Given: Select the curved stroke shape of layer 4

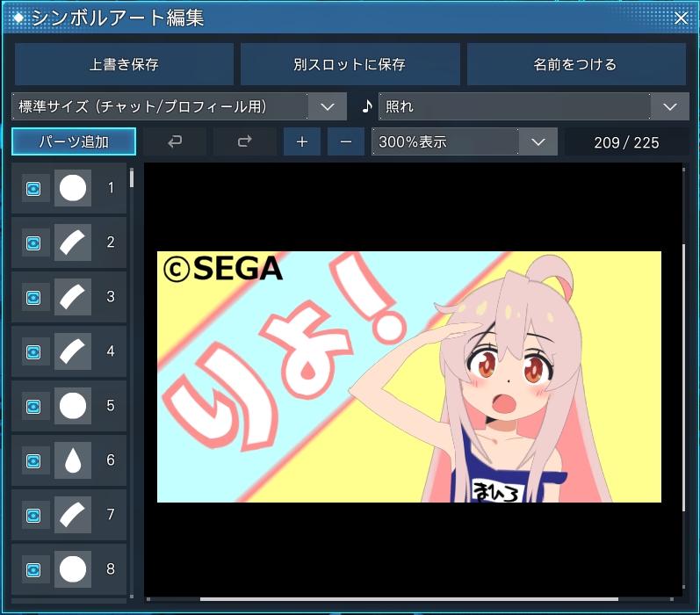Looking at the screenshot, I should [x=73, y=351].
